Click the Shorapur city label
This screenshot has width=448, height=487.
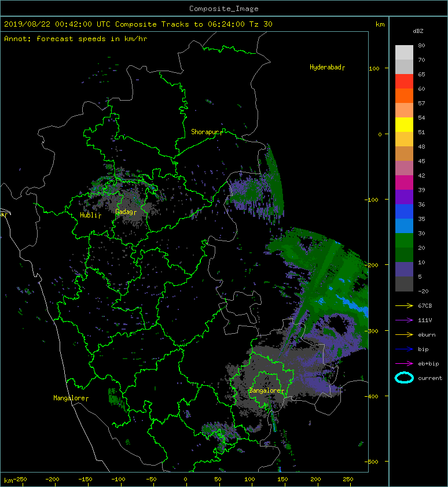tap(207, 132)
